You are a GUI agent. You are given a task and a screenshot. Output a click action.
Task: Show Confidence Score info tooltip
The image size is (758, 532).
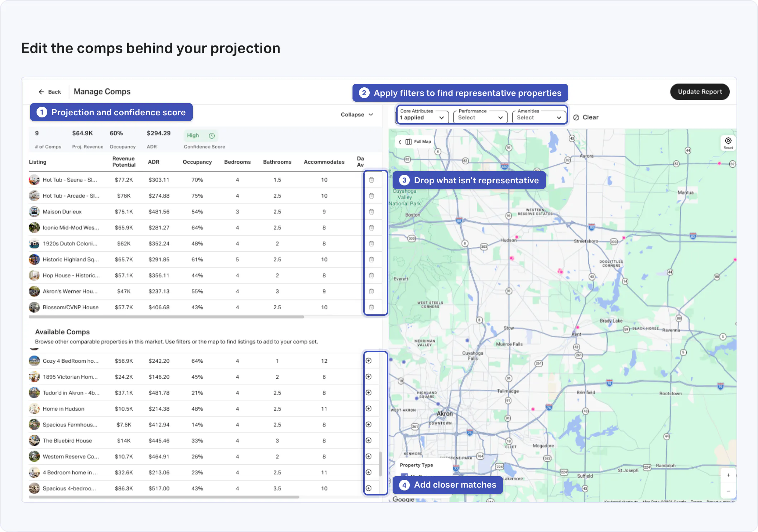point(212,136)
